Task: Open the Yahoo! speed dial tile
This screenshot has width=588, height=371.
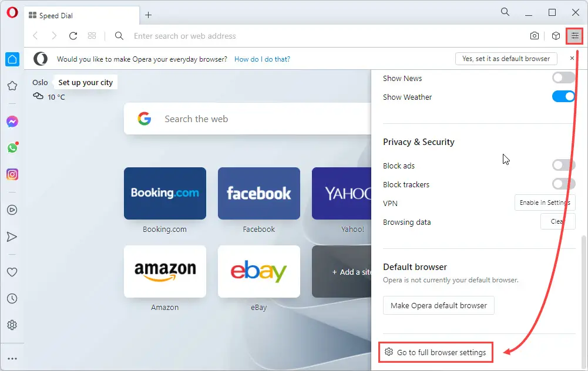Action: (x=342, y=193)
